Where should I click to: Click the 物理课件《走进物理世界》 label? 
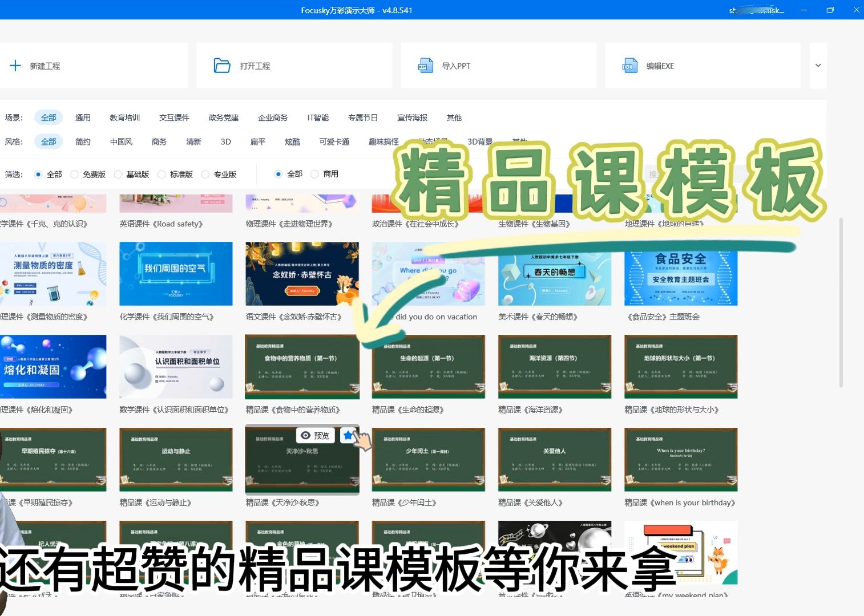(289, 224)
